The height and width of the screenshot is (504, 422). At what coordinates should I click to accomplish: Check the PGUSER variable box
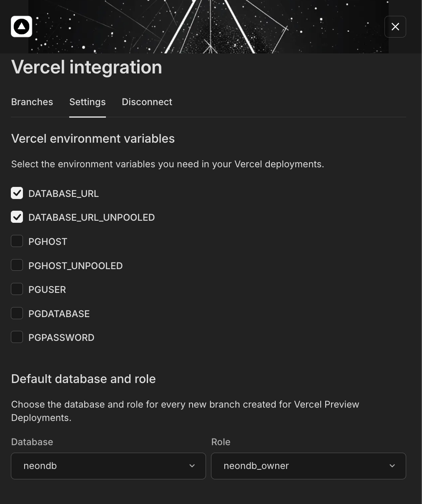17,289
